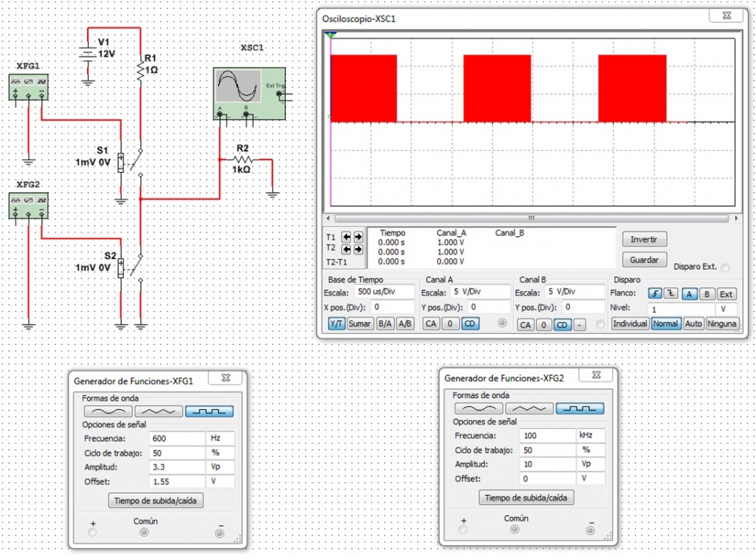Select triangle waveform in XFG1 generator

(x=157, y=411)
